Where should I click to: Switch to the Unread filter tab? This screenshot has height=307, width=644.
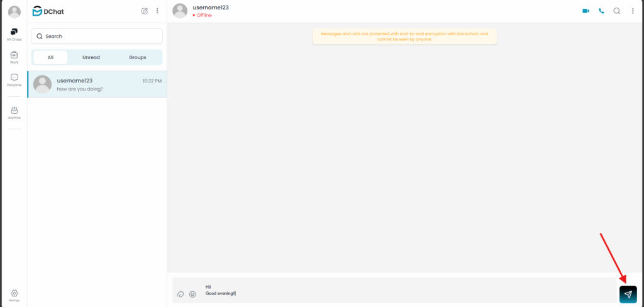(x=91, y=57)
